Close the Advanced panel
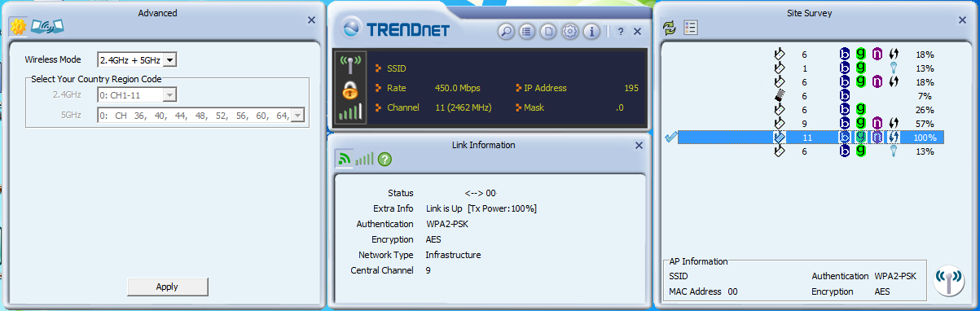 point(311,20)
